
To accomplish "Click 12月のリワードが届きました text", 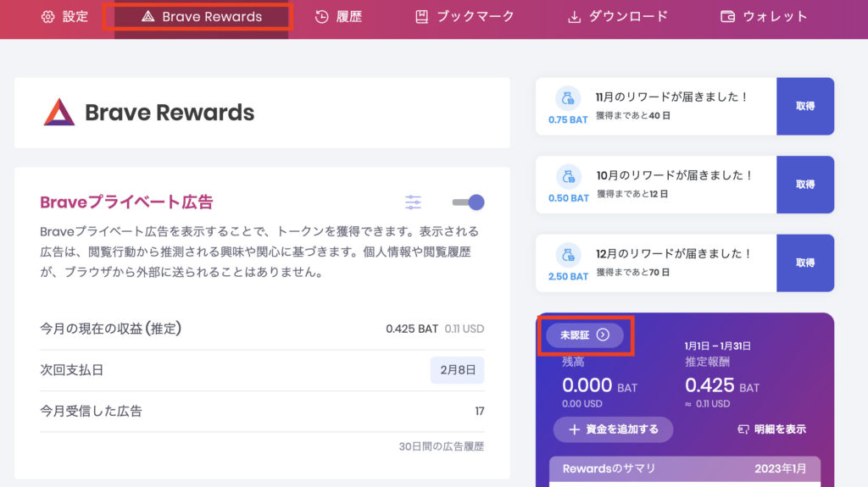I will point(676,253).
